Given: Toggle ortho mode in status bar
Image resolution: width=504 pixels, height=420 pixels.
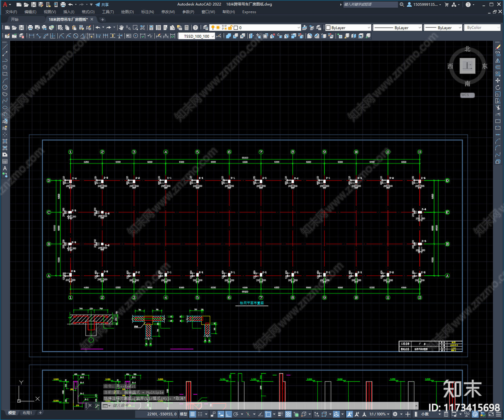Looking at the screenshot, I should 228,414.
